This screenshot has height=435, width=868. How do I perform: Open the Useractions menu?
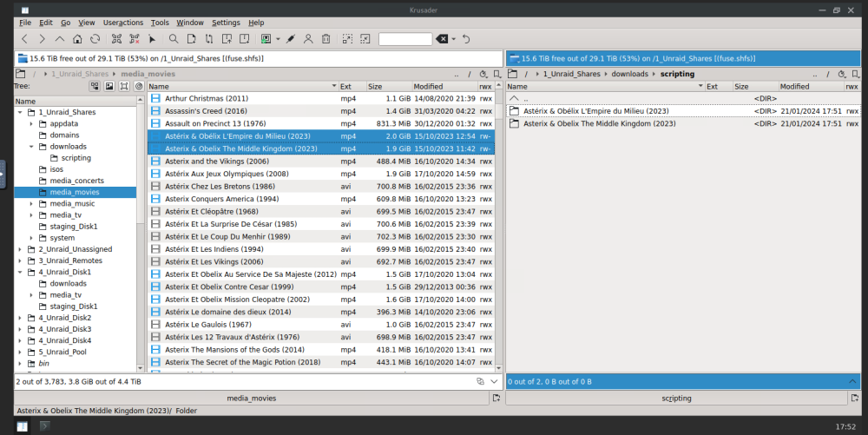pos(123,23)
